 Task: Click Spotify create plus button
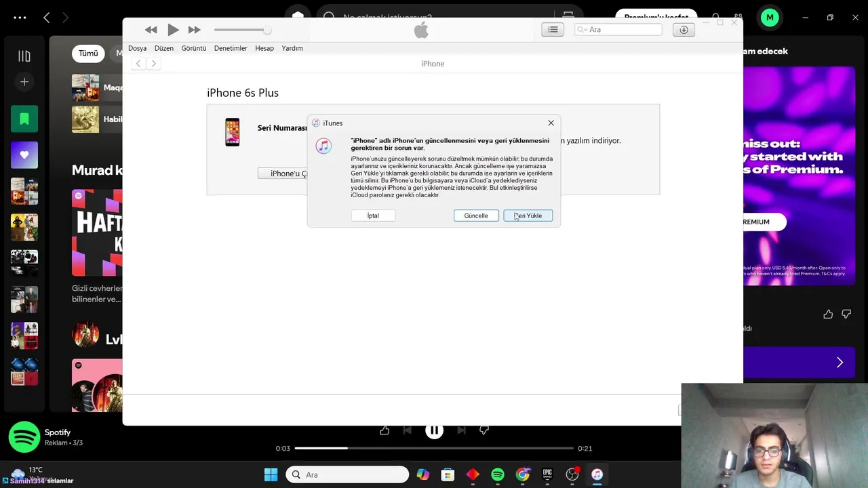point(24,82)
